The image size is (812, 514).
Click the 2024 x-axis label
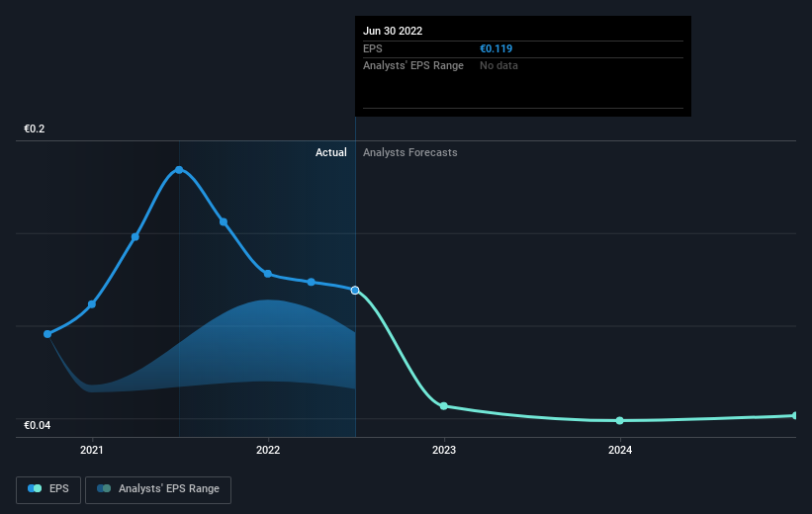pos(620,451)
